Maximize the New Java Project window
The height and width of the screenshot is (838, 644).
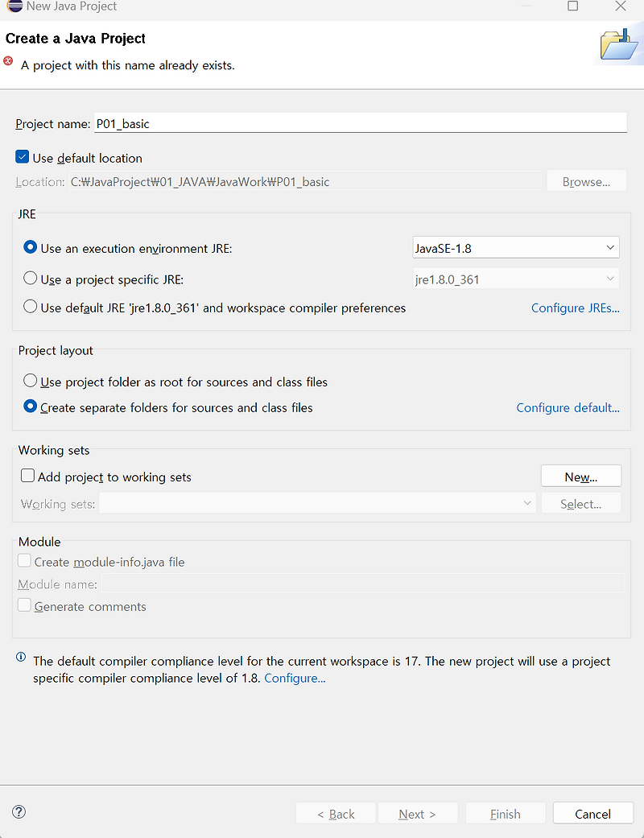click(x=573, y=6)
